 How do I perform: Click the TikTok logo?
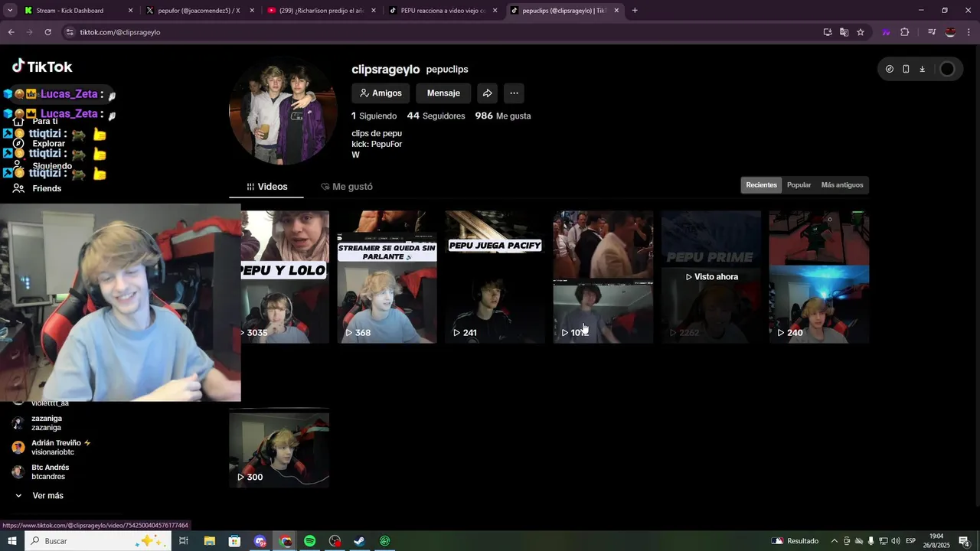[x=42, y=67]
